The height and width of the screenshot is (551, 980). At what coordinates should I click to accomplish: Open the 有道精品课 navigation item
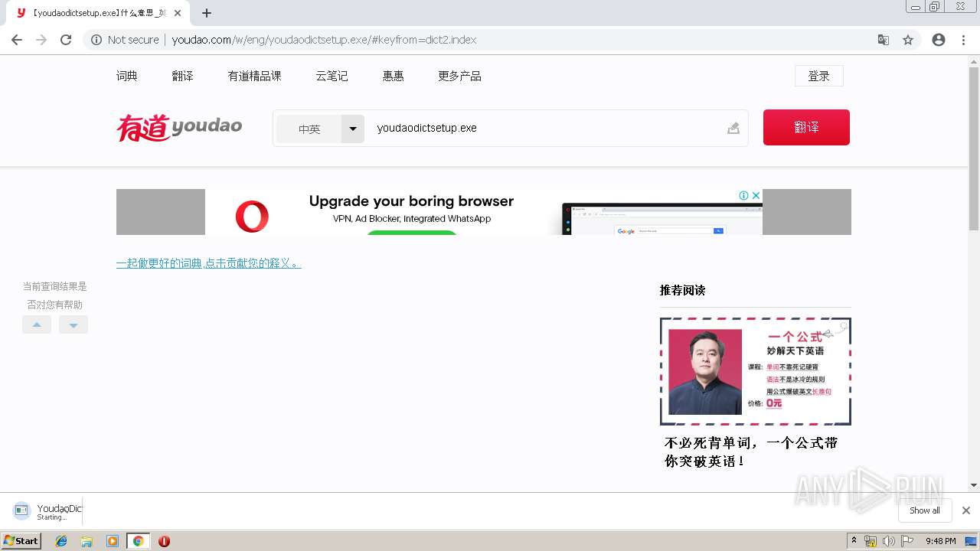click(x=255, y=76)
